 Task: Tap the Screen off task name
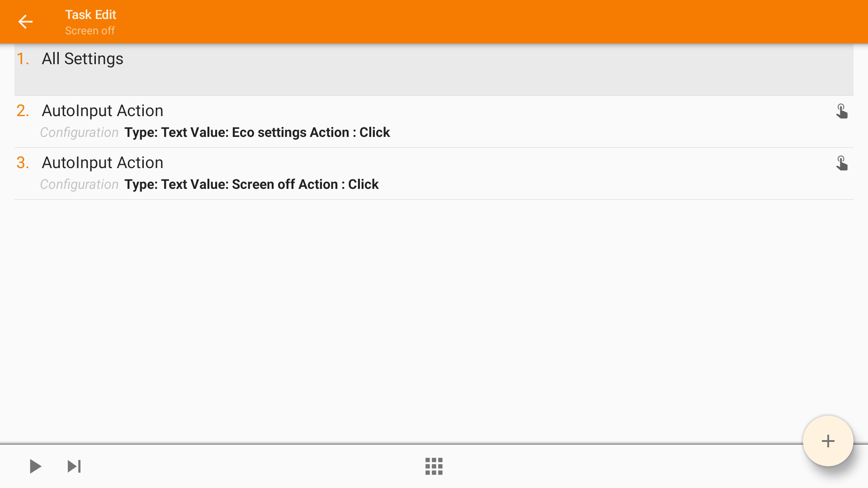90,31
